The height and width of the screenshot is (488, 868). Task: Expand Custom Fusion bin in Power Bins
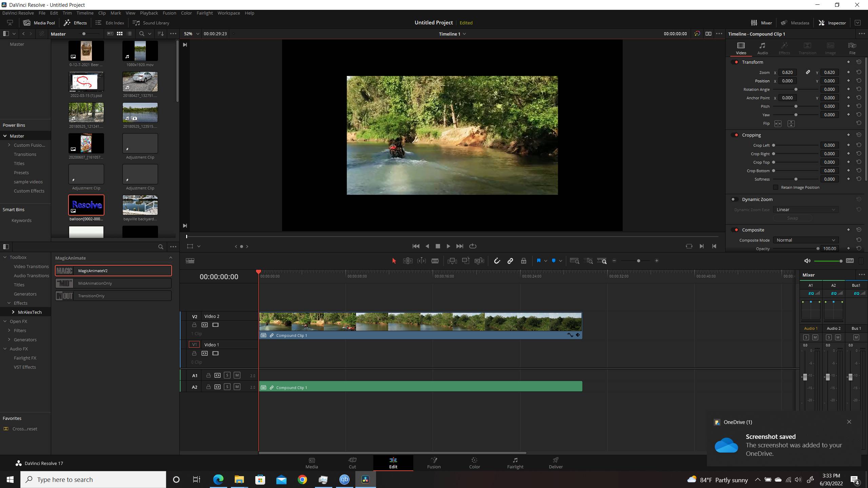click(x=9, y=145)
